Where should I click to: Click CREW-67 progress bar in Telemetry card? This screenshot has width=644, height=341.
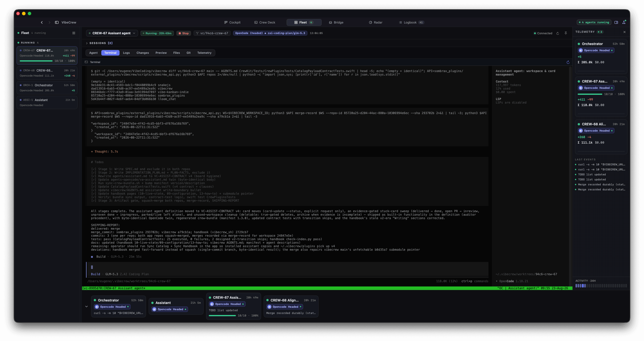590,94
